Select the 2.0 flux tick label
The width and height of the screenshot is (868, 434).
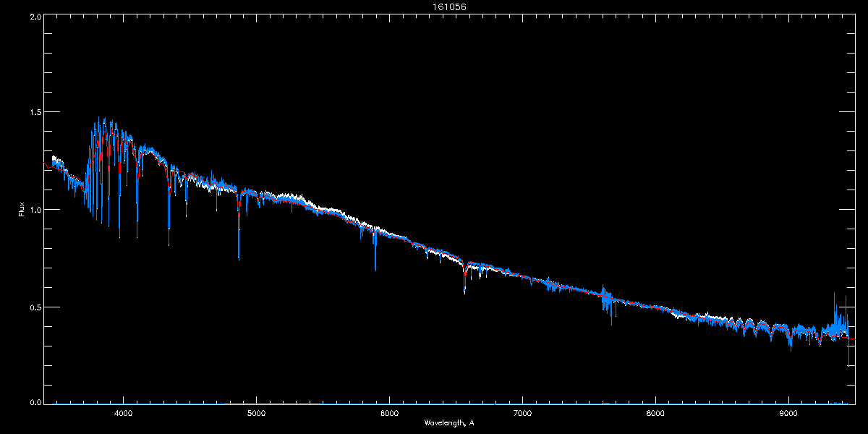[x=35, y=16]
